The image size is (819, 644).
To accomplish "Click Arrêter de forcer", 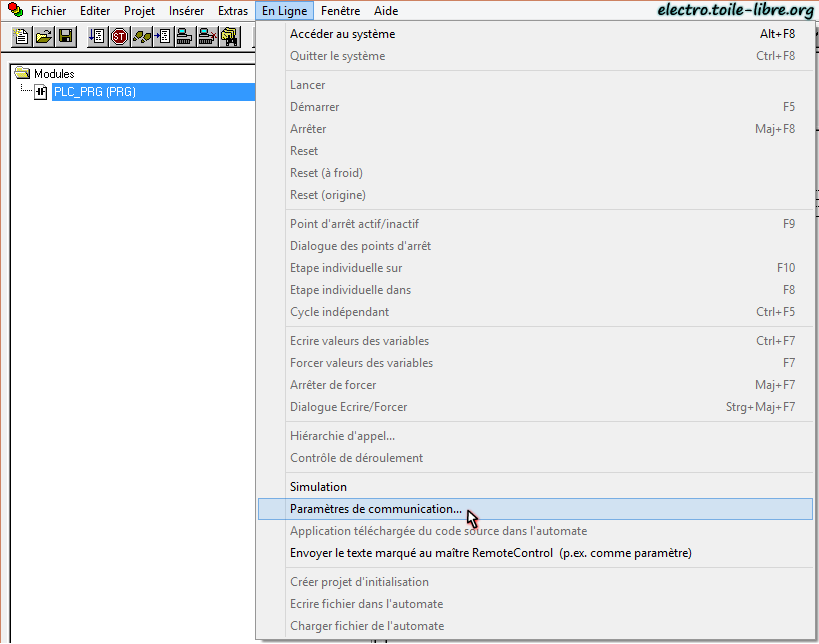I will (535, 384).
